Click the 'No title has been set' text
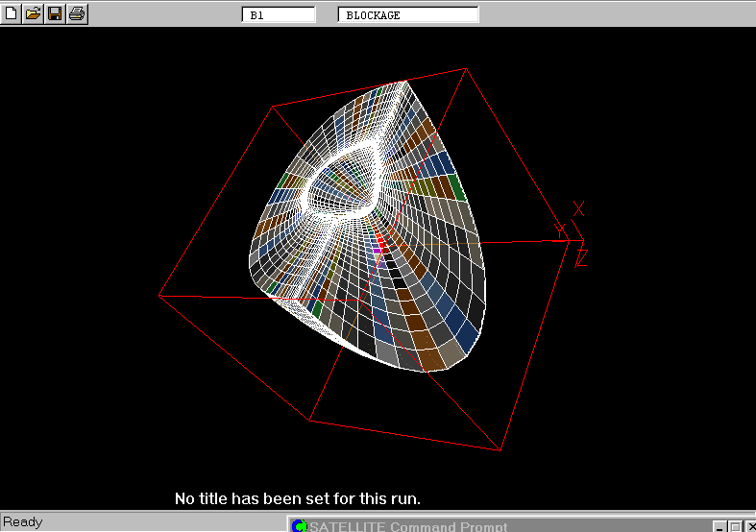 pos(298,498)
